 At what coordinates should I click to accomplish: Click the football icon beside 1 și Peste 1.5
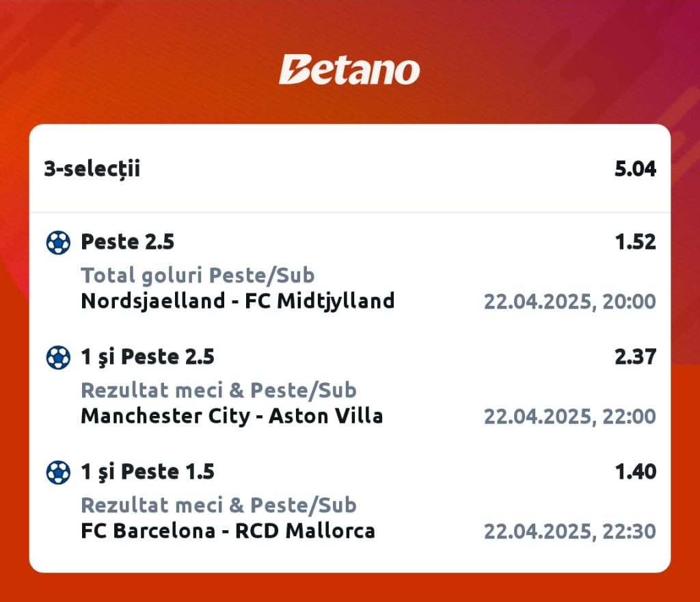point(58,473)
